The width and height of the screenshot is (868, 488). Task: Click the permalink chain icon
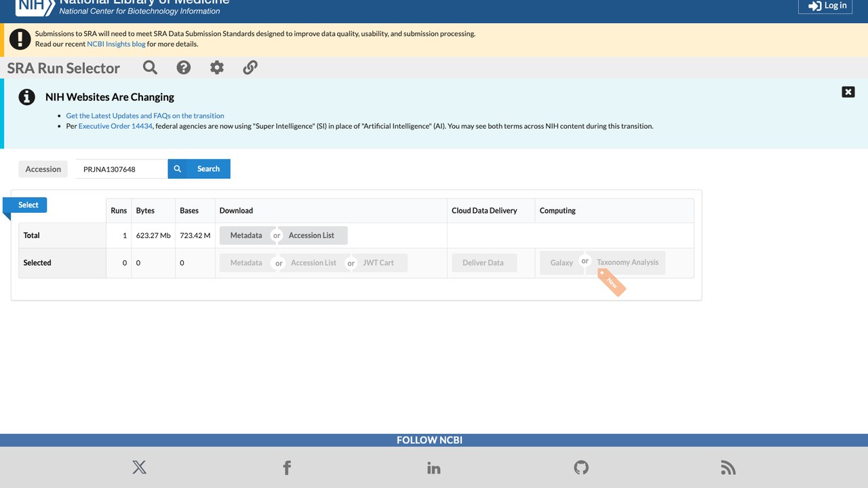tap(250, 67)
